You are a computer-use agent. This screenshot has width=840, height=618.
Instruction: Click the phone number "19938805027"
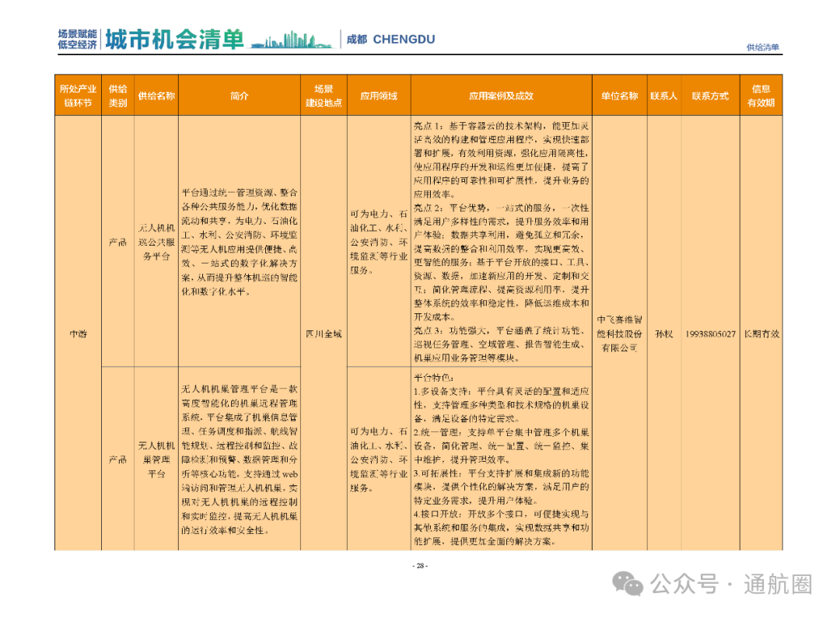tap(710, 333)
